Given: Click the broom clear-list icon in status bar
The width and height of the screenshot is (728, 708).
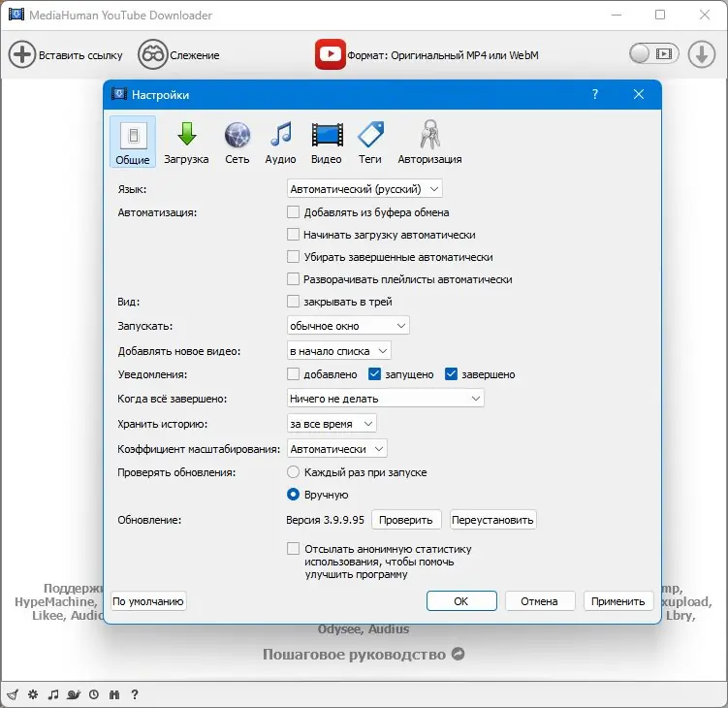Looking at the screenshot, I should click(13, 694).
